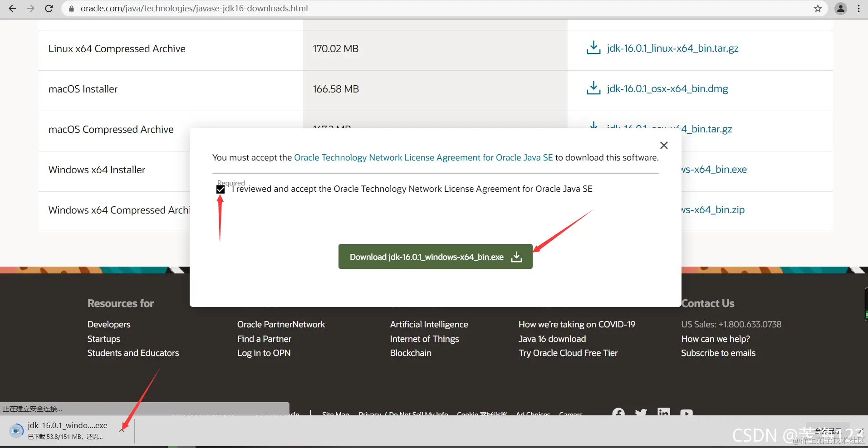Open the browser profile avatar
The height and width of the screenshot is (448, 868).
[841, 9]
